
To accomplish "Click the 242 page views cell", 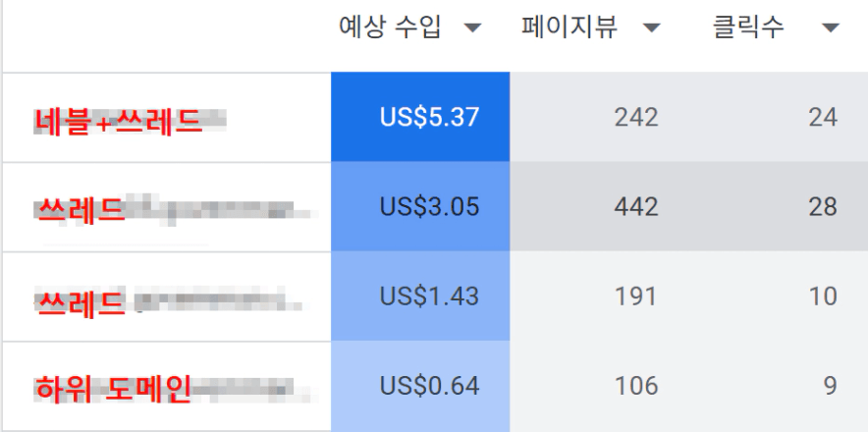I will click(635, 118).
